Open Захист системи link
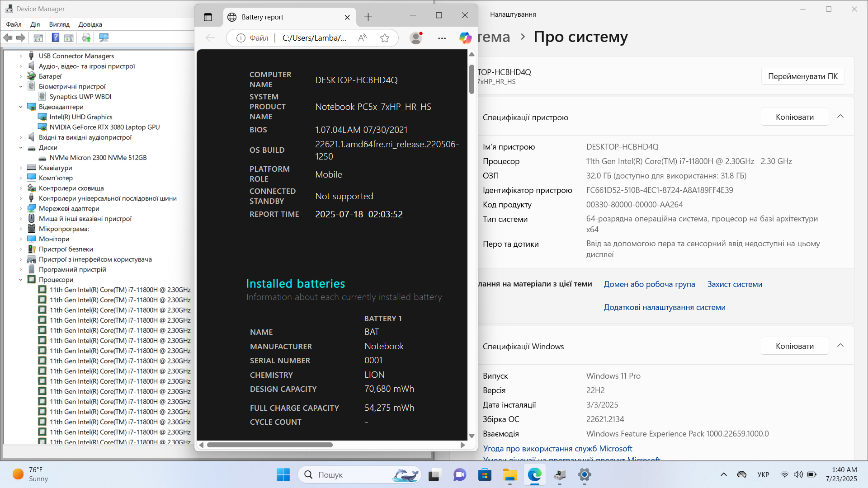The height and width of the screenshot is (488, 868). click(x=735, y=284)
